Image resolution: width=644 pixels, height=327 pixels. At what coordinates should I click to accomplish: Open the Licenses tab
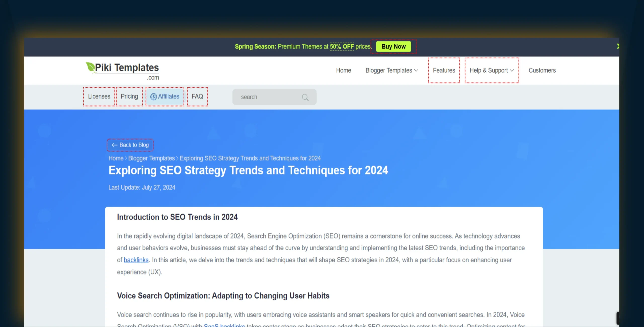tap(99, 96)
